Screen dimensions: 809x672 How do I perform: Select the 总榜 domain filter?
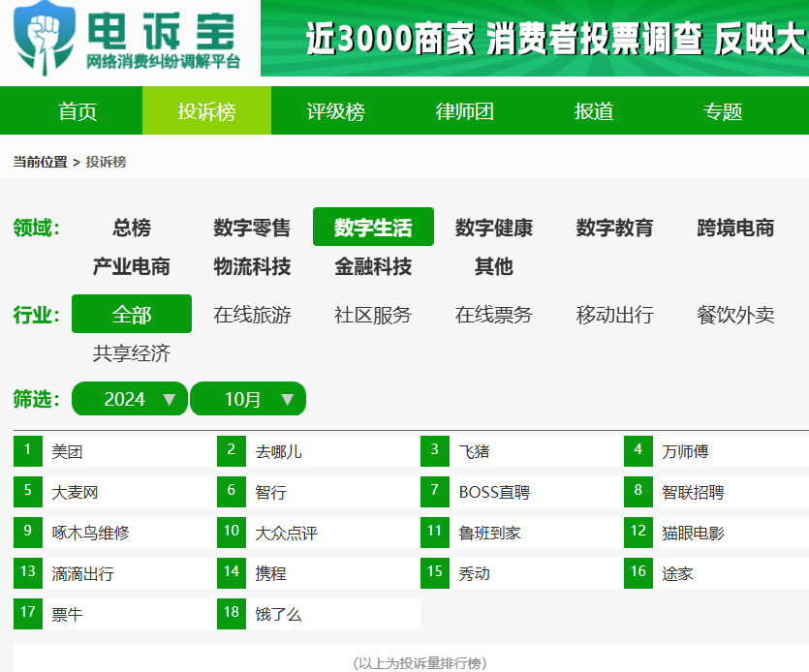tap(132, 228)
